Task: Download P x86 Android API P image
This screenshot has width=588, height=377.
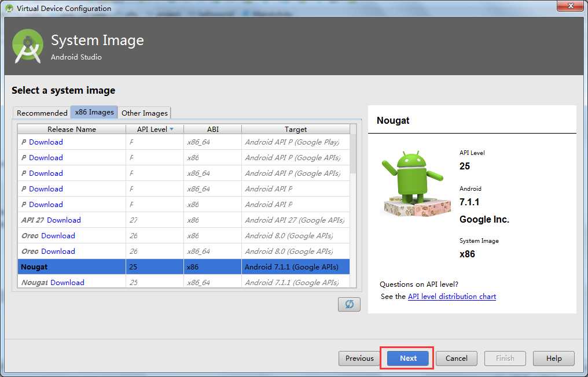Action: pyautogui.click(x=46, y=205)
